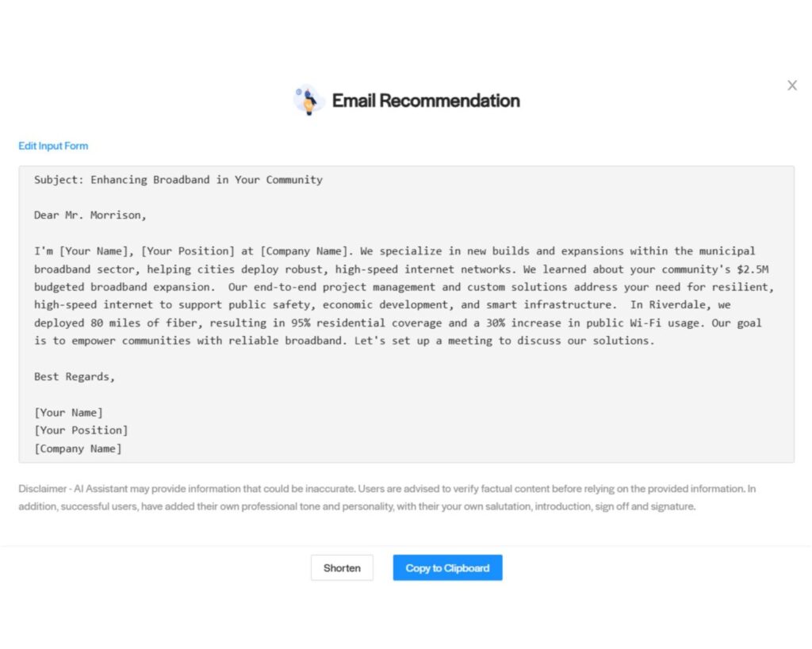Select the Best Regards sign-off line
Screen dimensions: 812x649
point(74,376)
